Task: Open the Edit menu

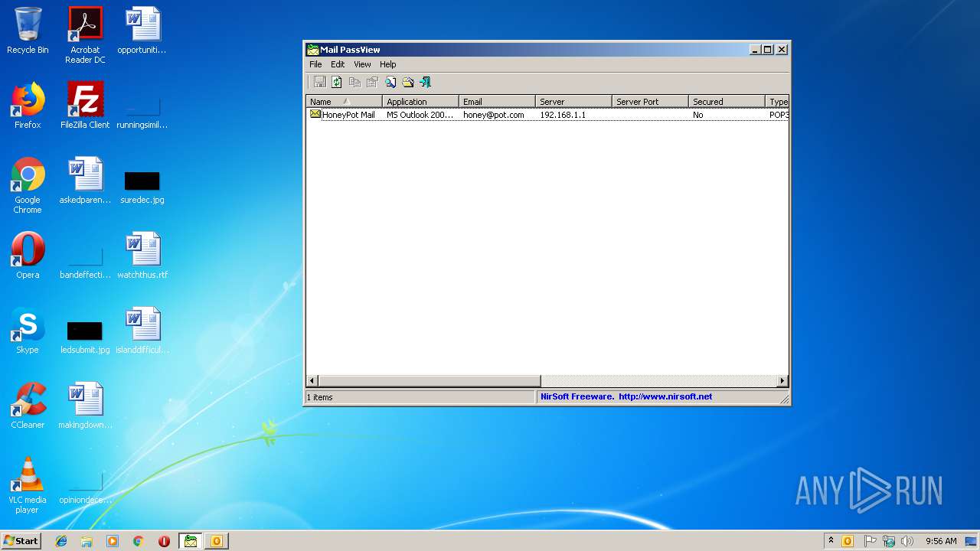Action: [x=338, y=64]
